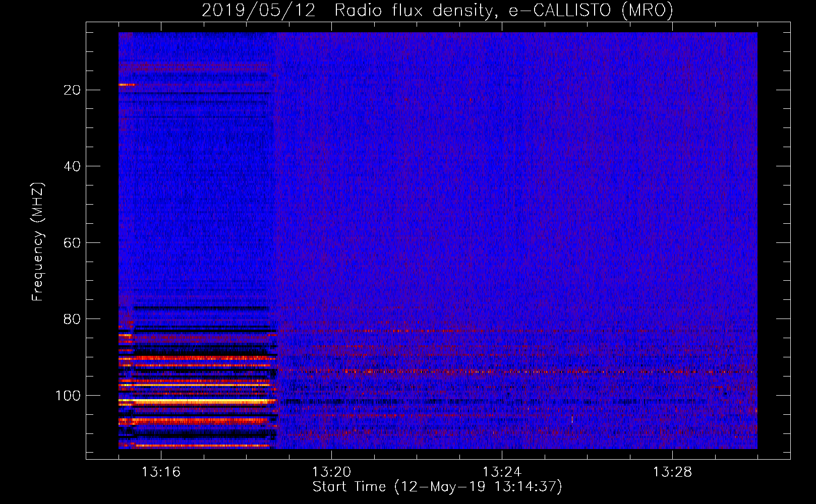This screenshot has width=816, height=504.
Task: Click the "13:28" time tick label
Action: tap(672, 472)
